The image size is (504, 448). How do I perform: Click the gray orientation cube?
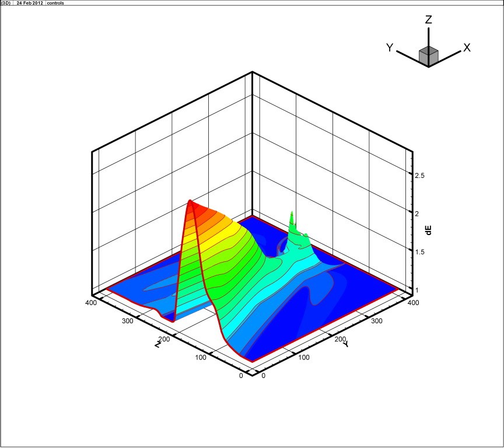[428, 56]
